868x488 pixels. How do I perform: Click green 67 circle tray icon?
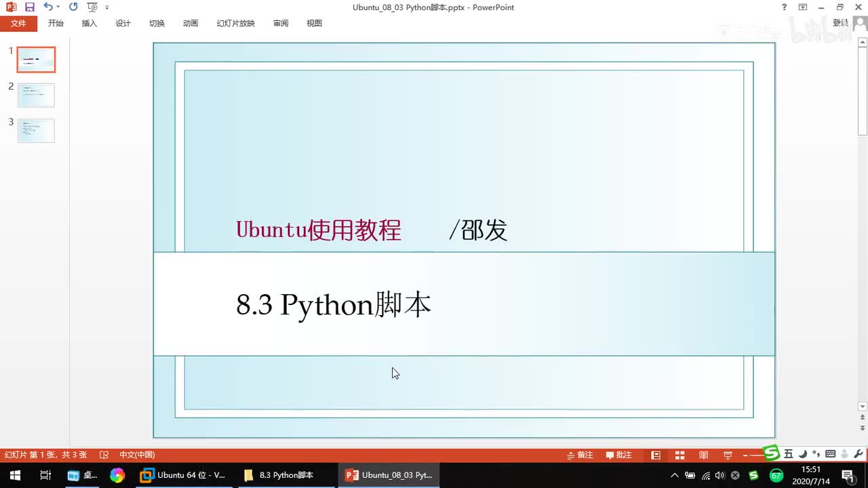[x=776, y=475]
